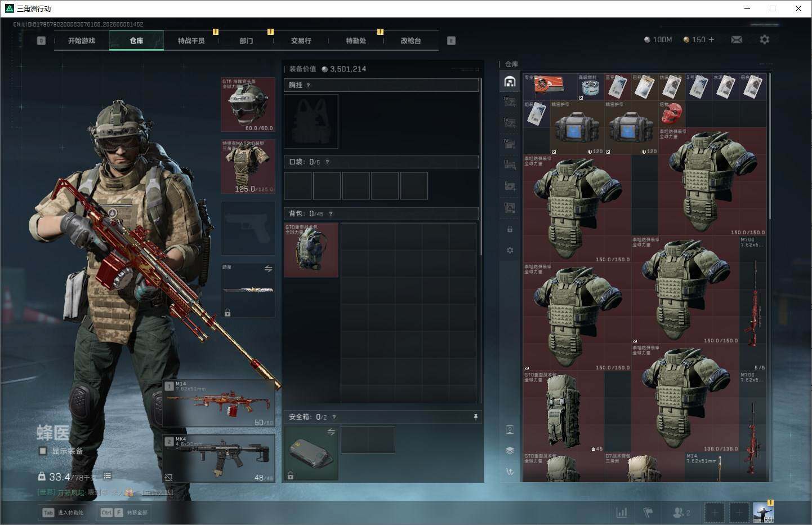Screen dimensions: 812x525
Task: Select the GTO backpack with 45 capacity in stash
Action: tap(564, 411)
